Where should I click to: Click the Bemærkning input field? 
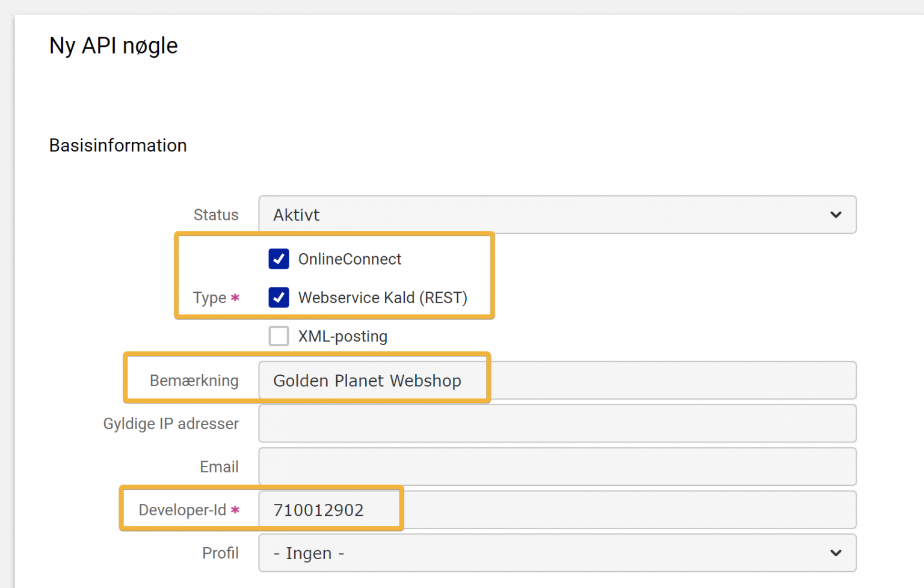[x=557, y=381]
